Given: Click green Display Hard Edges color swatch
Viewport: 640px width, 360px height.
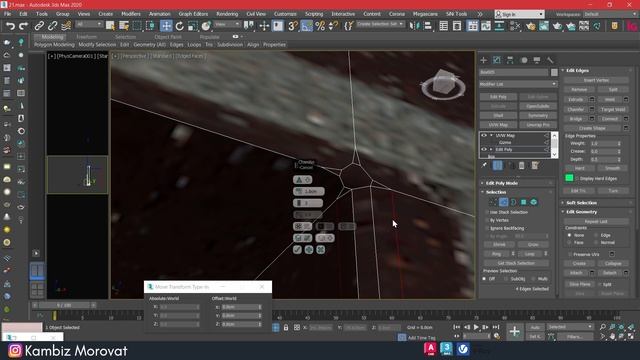Looking at the screenshot, I should point(569,178).
